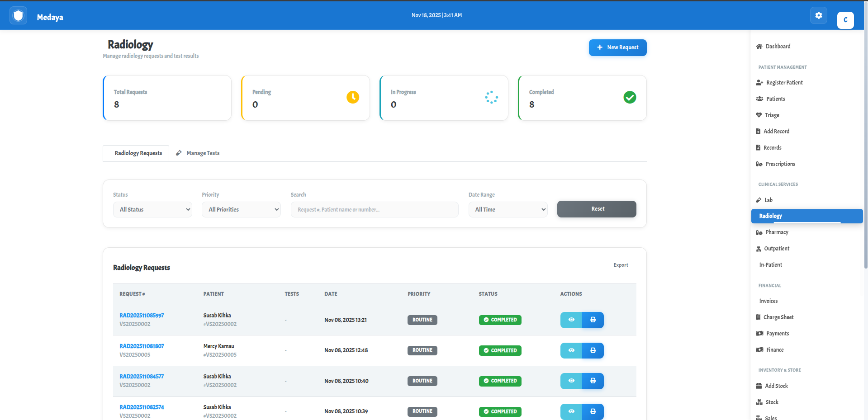Image resolution: width=868 pixels, height=420 pixels.
Task: Open the user avatar C menu
Action: click(x=845, y=20)
